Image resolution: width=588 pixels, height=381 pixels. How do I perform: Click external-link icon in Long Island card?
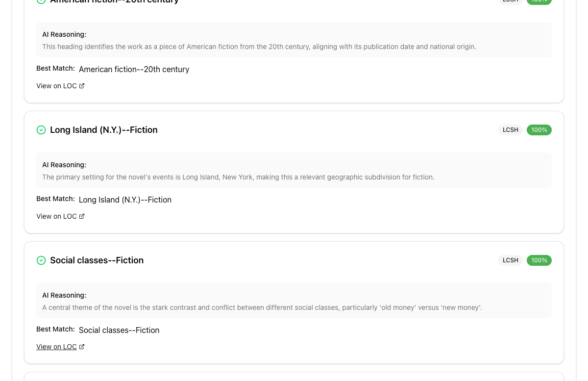pyautogui.click(x=82, y=216)
